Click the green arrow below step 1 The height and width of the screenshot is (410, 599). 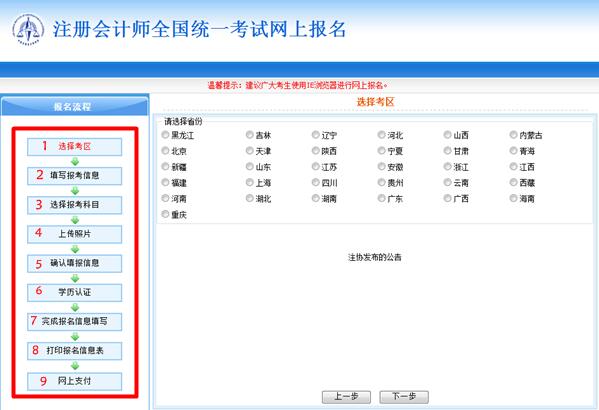click(75, 161)
